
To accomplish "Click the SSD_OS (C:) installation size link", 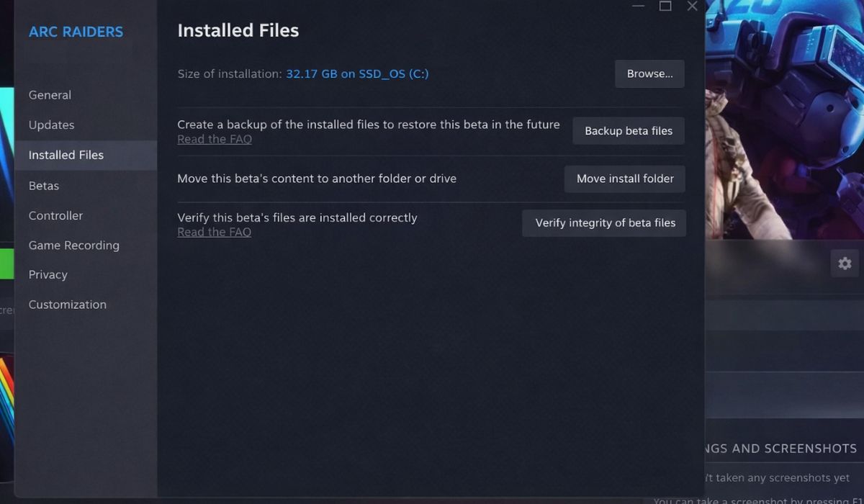I will 357,73.
